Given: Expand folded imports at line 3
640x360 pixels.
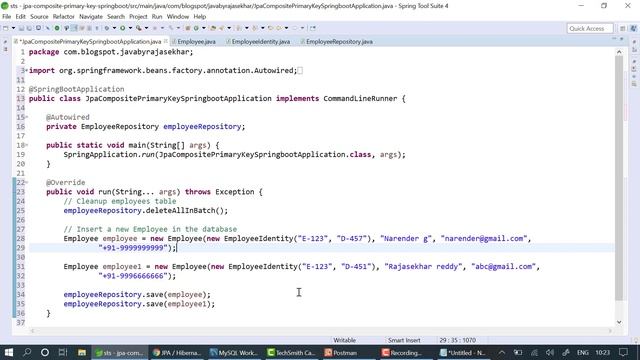Looking at the screenshot, I should point(27,71).
